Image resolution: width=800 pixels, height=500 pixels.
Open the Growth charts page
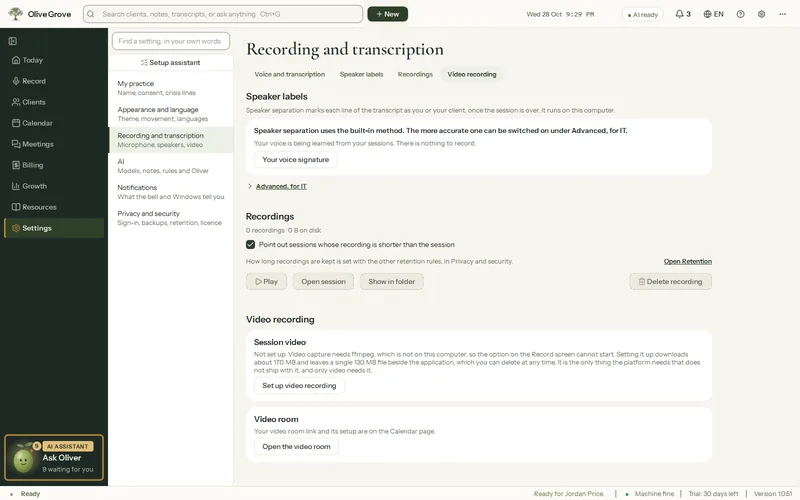pyautogui.click(x=54, y=186)
